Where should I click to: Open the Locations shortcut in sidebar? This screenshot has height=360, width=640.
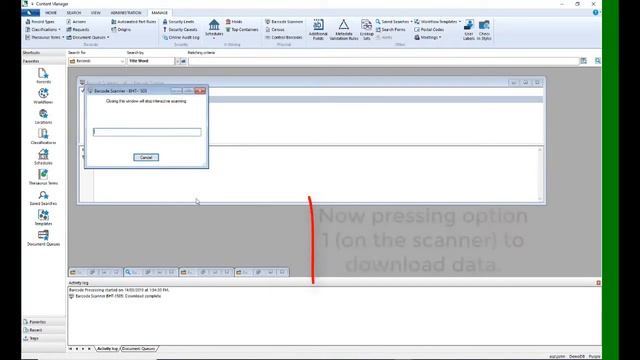point(43,116)
